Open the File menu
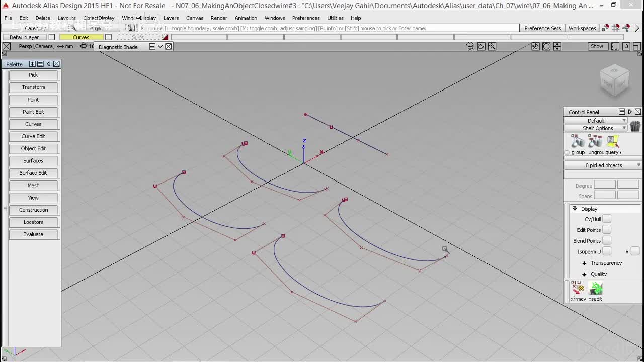 [x=9, y=18]
